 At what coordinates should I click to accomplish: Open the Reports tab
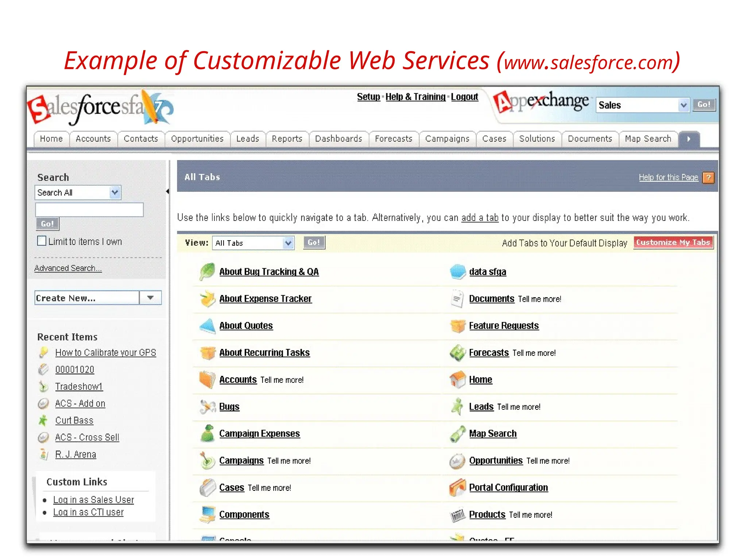(287, 139)
